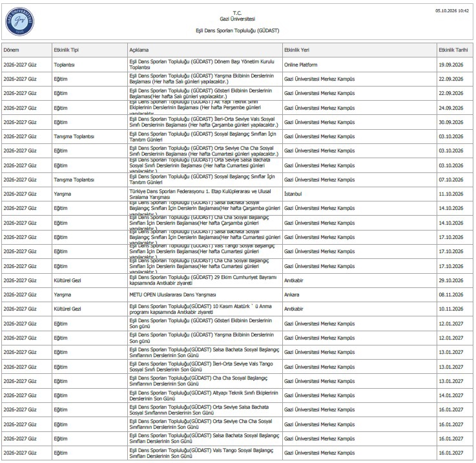Select the date 30.09.2026
Image resolution: width=476 pixels, height=463 pixels.
(x=451, y=122)
